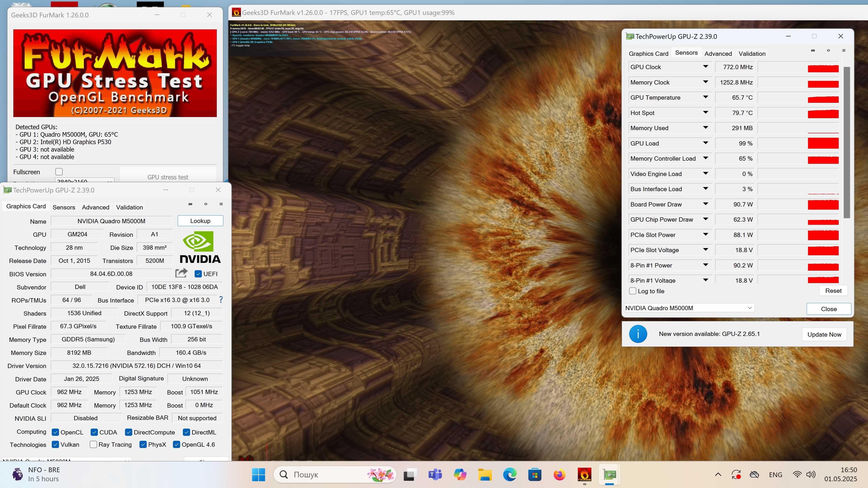Expand Memory Controller Load dropdown arrow
The height and width of the screenshot is (488, 868).
(705, 158)
